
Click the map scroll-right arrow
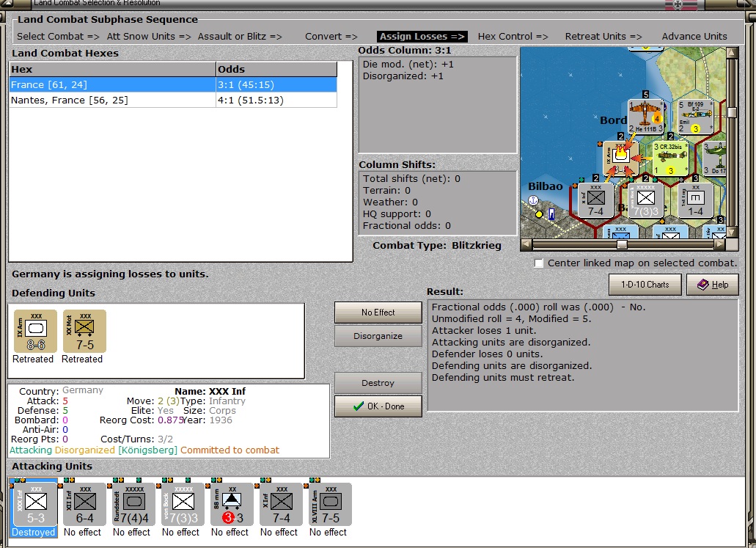719,244
